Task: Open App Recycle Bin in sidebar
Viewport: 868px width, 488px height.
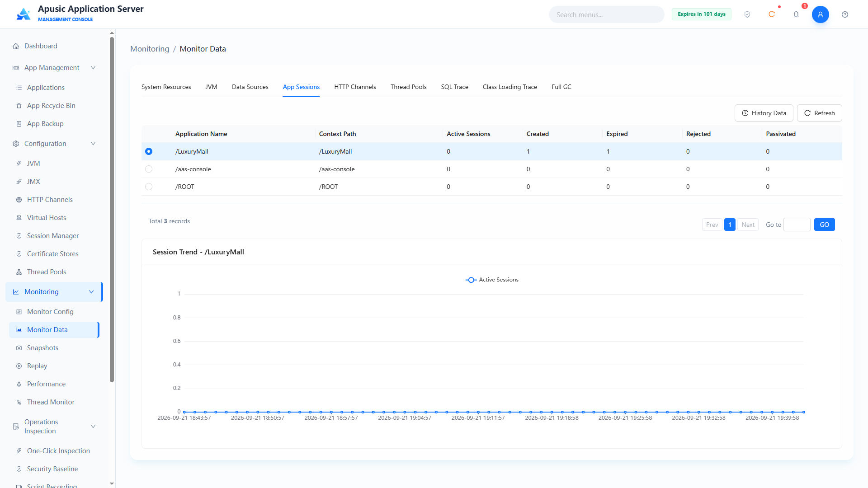Action: [x=51, y=106]
